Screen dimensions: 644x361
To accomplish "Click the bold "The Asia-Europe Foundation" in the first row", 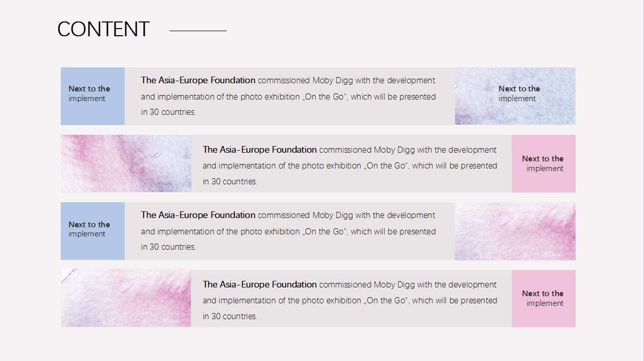I will [198, 80].
